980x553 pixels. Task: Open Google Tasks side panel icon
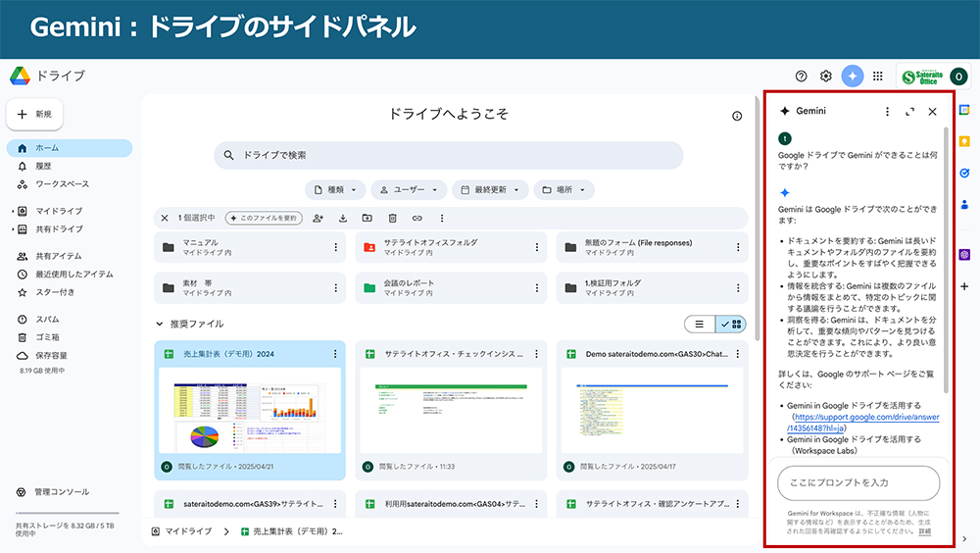click(964, 173)
